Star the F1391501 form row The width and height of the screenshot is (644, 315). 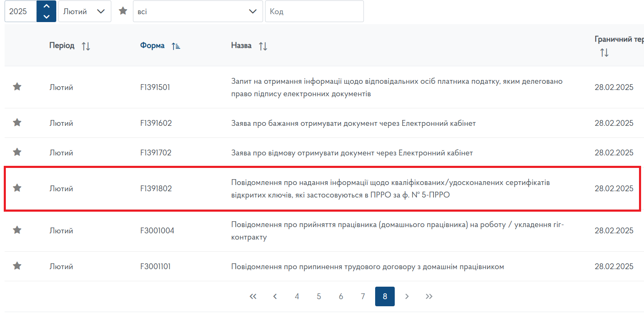pyautogui.click(x=17, y=87)
